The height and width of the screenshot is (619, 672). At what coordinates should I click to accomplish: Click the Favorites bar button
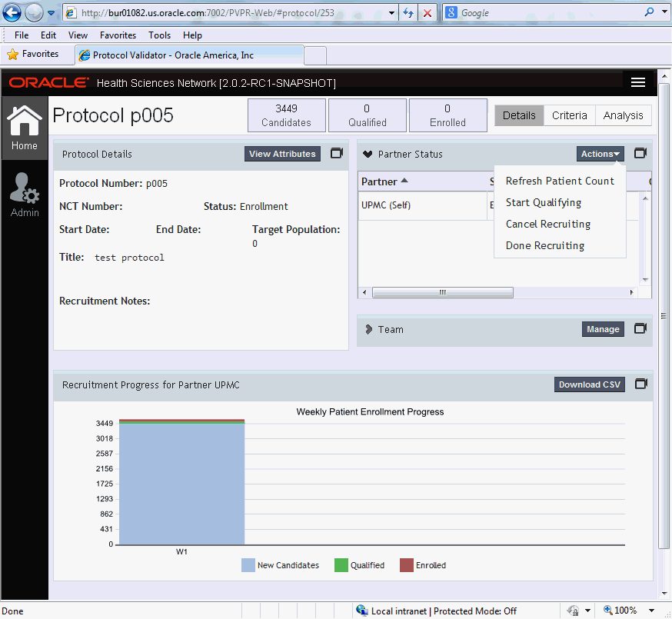point(33,55)
